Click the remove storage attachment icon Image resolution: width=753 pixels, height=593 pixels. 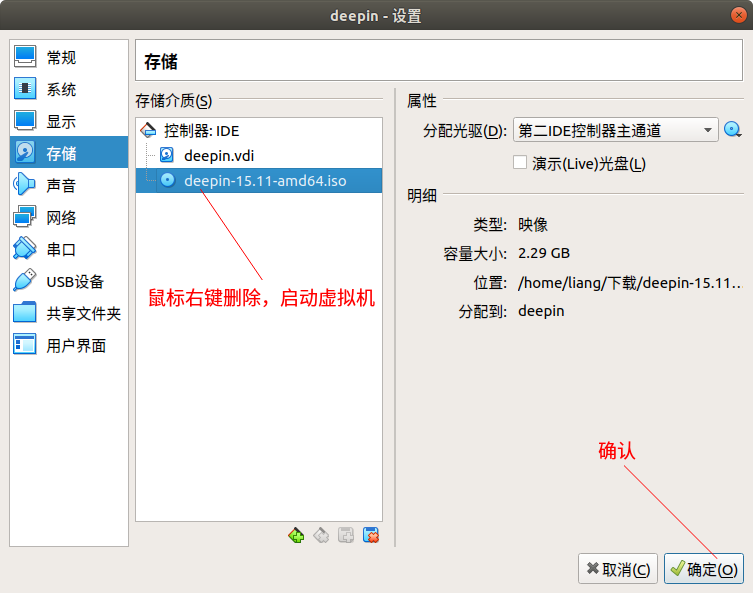click(x=371, y=535)
